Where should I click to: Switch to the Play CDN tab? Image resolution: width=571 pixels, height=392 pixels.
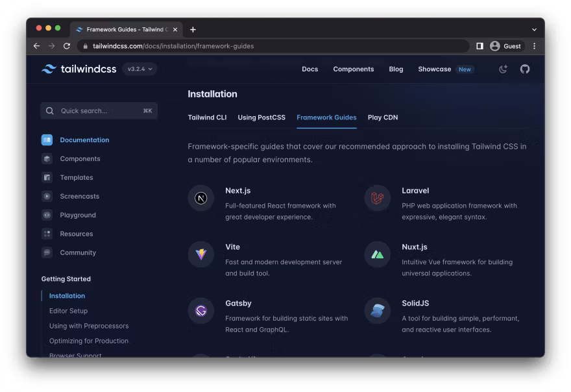383,117
